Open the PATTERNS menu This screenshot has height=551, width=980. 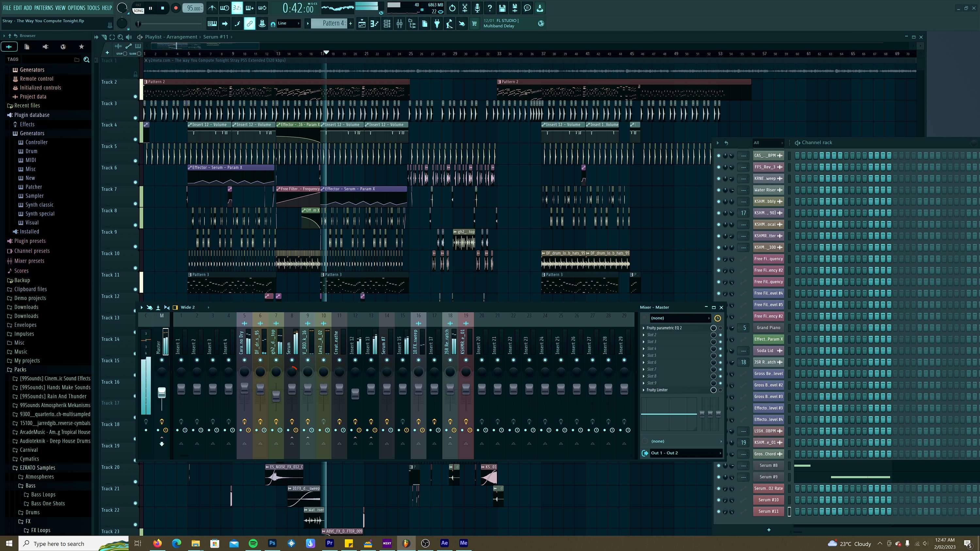[x=43, y=8]
